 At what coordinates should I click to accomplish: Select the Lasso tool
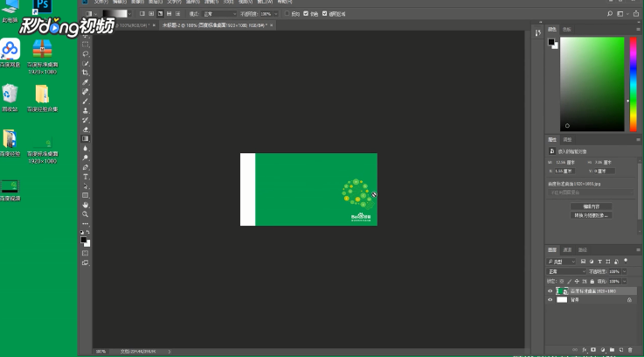click(x=86, y=54)
